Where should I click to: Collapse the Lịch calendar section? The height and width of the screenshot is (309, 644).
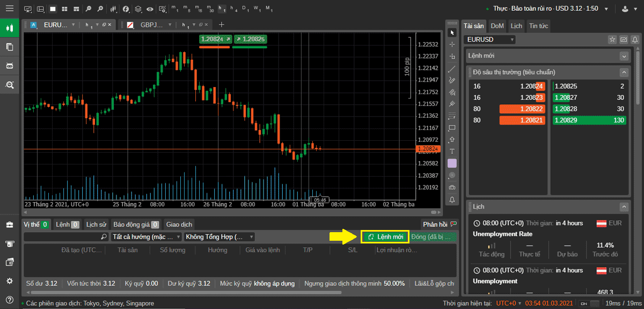(x=624, y=207)
